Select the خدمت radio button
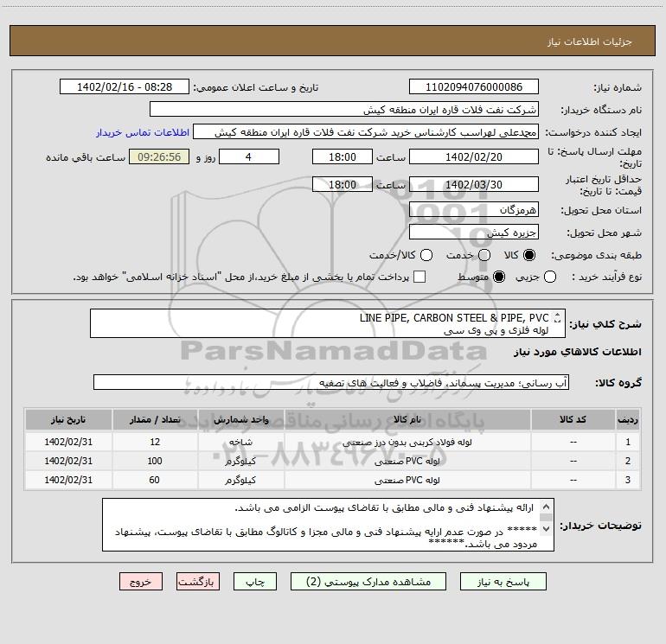 pos(484,255)
